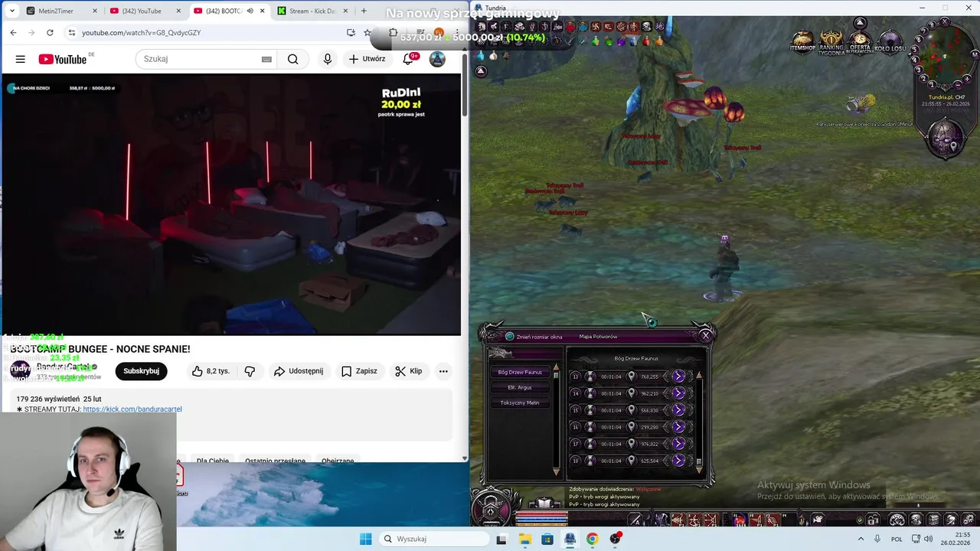Teleport arrow for channel 15 row
The height and width of the screenshot is (551, 980).
pyautogui.click(x=678, y=410)
